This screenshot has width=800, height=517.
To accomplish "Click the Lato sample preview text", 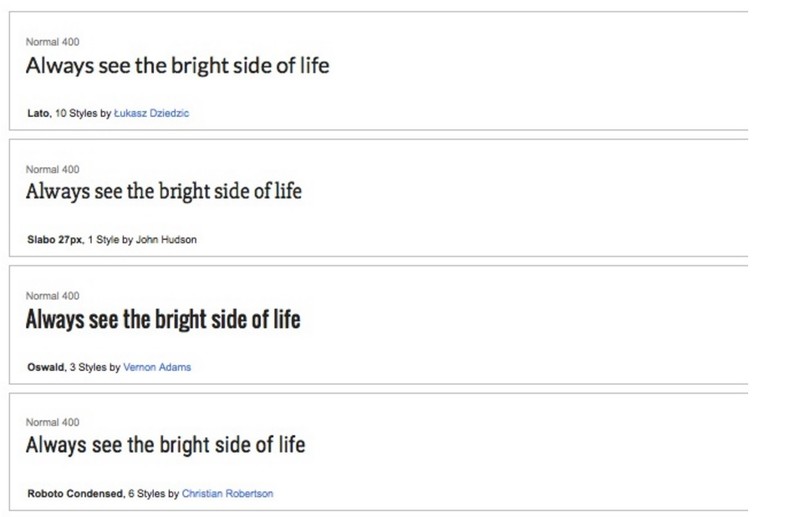I will [177, 67].
